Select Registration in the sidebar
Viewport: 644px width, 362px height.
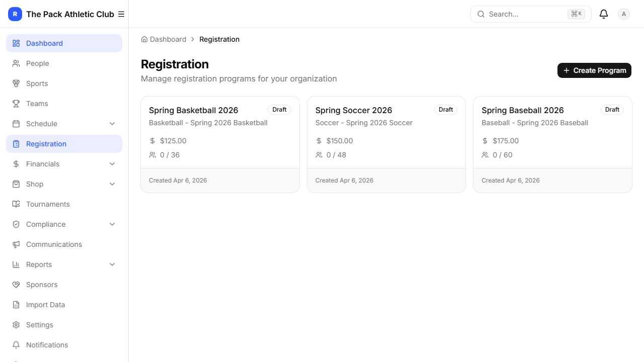(64, 144)
